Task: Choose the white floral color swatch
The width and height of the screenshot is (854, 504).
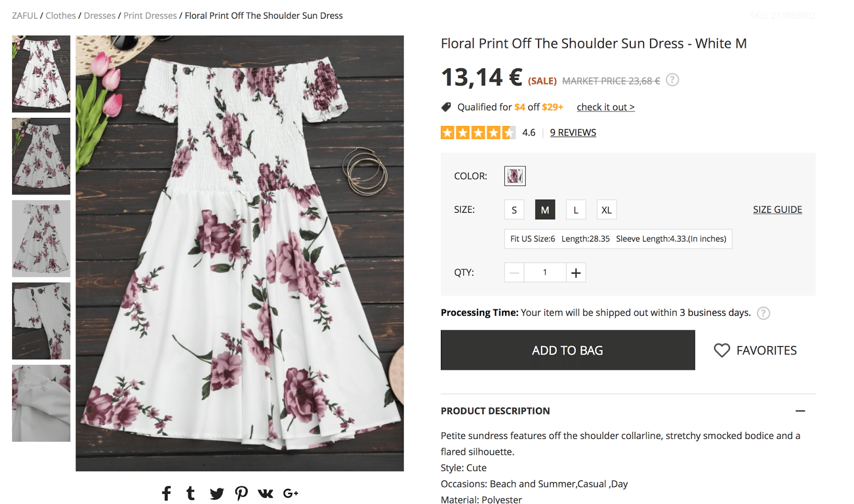Action: click(x=515, y=176)
